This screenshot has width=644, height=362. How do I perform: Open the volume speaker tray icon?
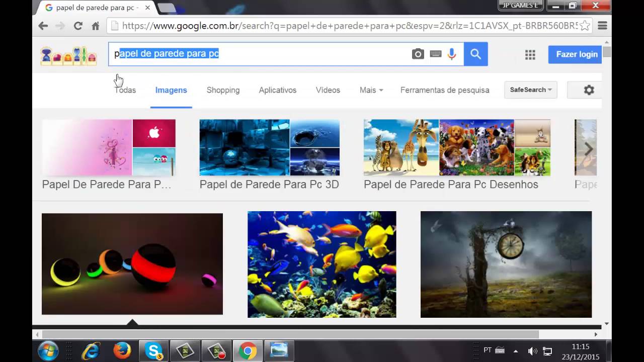pyautogui.click(x=532, y=351)
